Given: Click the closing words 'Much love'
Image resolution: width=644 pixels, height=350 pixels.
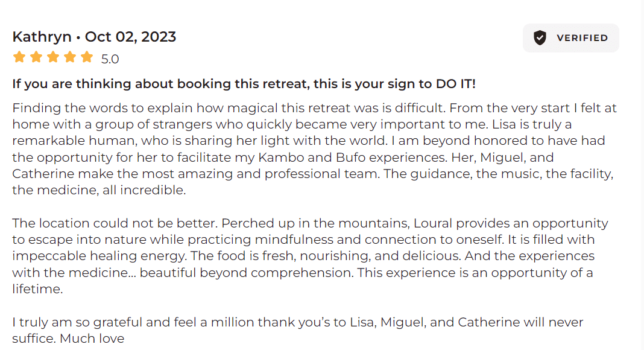Looking at the screenshot, I should click(x=92, y=339).
